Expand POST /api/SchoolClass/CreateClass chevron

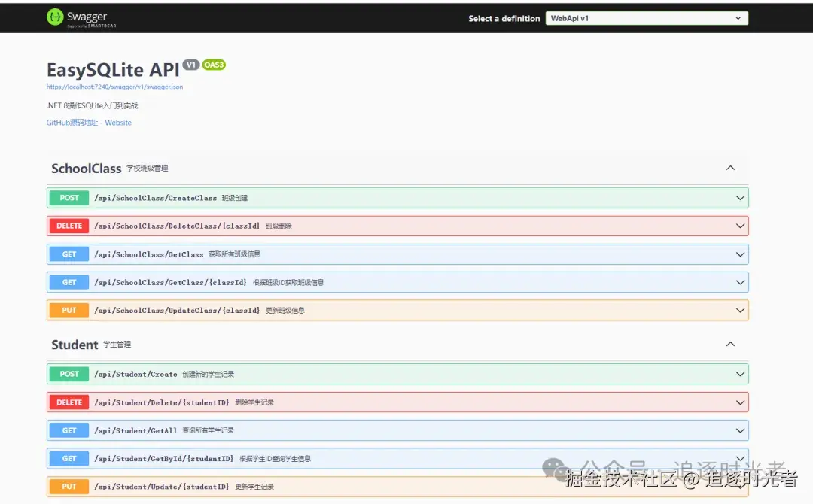(x=740, y=198)
